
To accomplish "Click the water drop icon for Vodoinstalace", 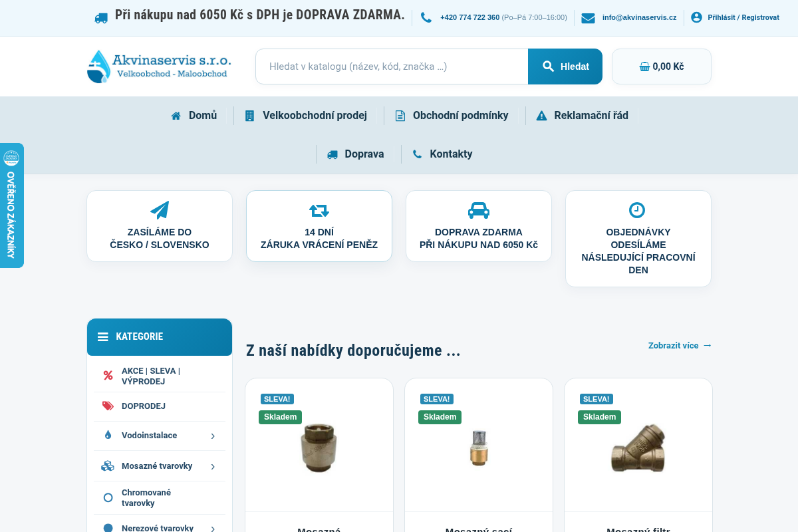I will pyautogui.click(x=108, y=435).
